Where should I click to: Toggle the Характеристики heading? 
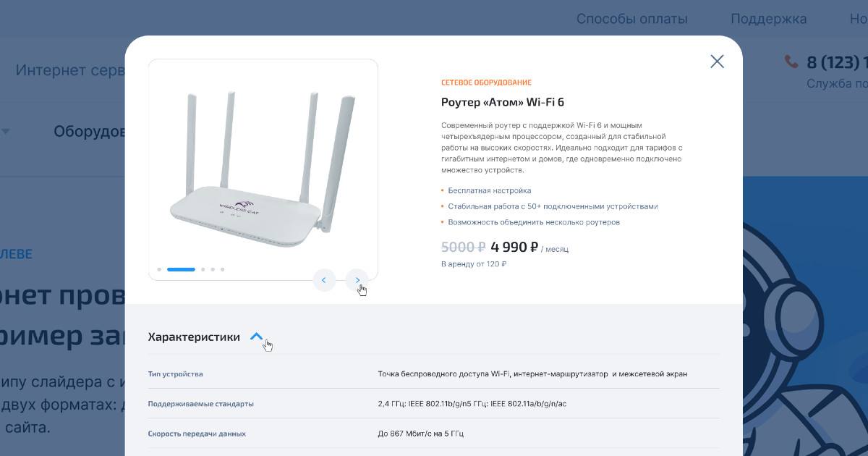194,337
